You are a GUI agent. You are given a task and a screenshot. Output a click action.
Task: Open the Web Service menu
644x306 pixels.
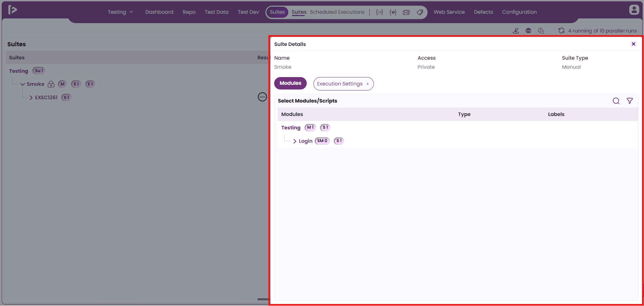pyautogui.click(x=449, y=12)
